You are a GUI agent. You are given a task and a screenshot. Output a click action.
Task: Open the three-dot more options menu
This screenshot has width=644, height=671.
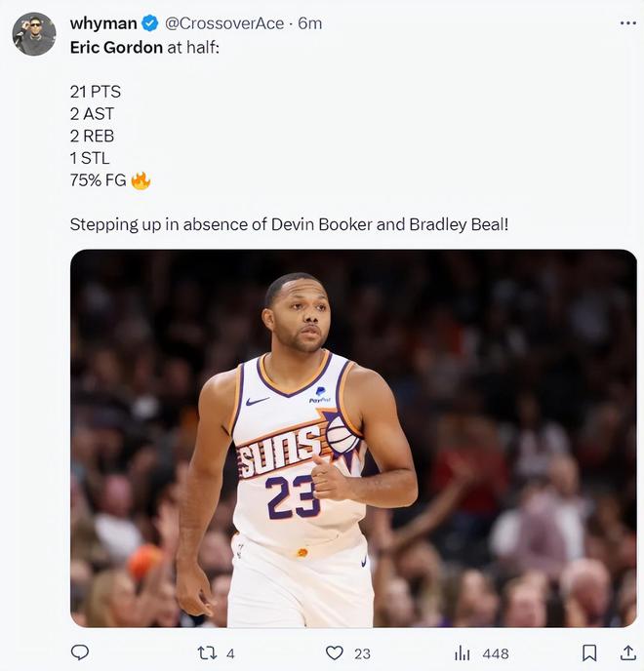pos(627,22)
